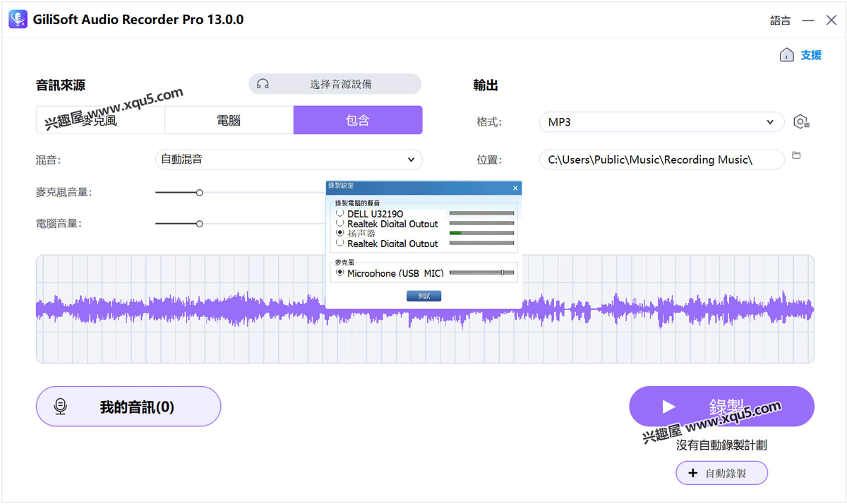Click the home icon beside 支援
847x504 pixels.
pyautogui.click(x=786, y=55)
